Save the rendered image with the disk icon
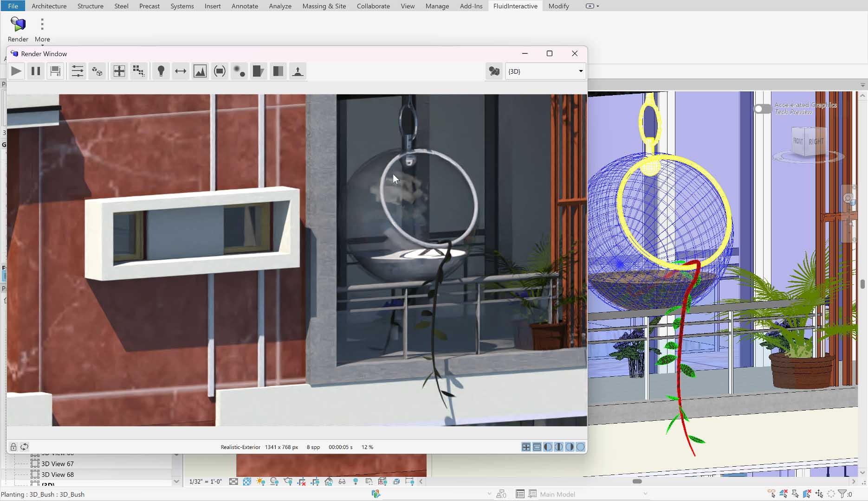The image size is (868, 501). pos(55,71)
